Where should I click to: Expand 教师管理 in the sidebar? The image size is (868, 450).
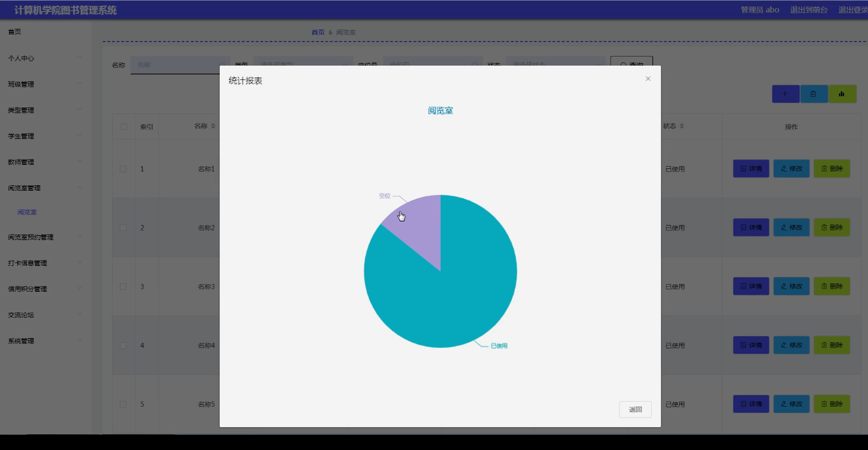tap(46, 162)
